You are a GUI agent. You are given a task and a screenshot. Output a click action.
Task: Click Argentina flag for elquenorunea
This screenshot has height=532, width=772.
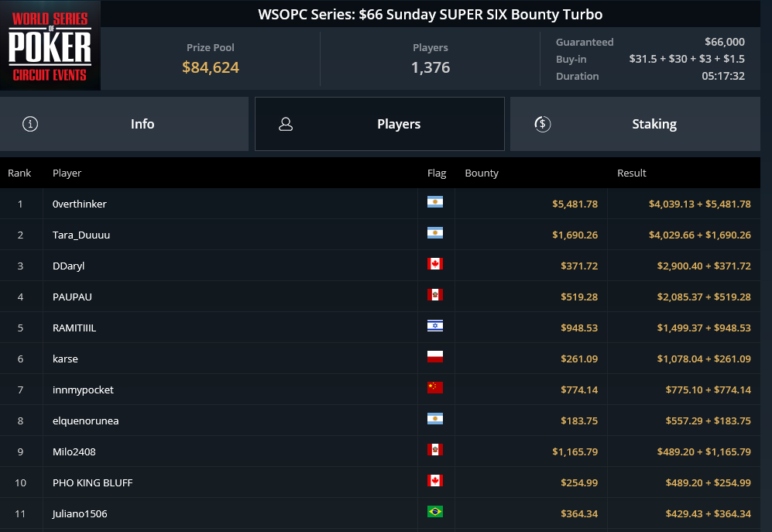coord(435,419)
